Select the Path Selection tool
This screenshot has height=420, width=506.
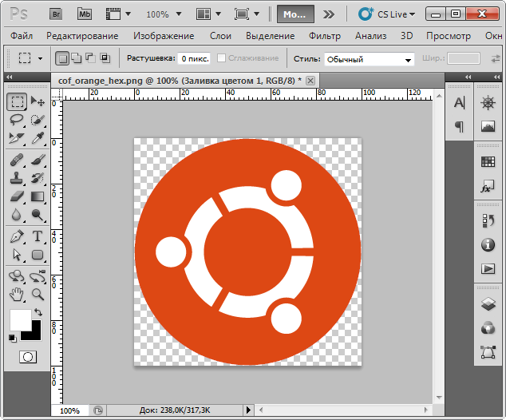[x=17, y=255]
